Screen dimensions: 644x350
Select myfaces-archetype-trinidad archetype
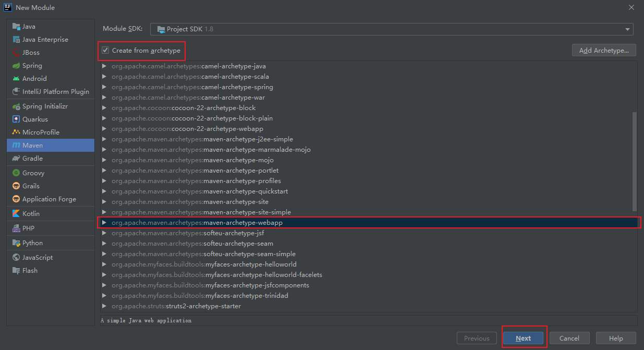(x=368, y=296)
